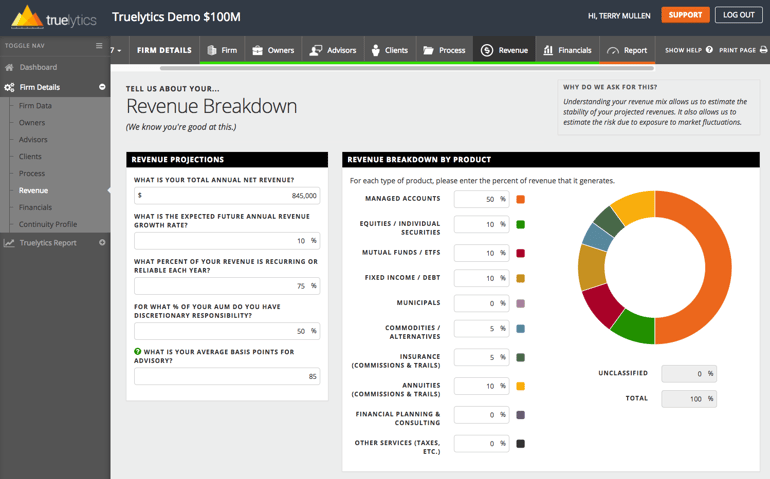Open Owners in sidebar list
770x479 pixels.
pos(32,123)
